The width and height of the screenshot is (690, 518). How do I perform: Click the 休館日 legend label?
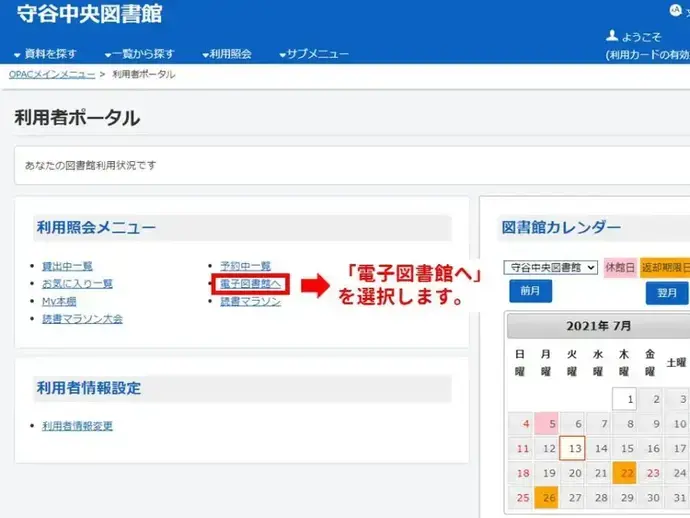(x=620, y=268)
